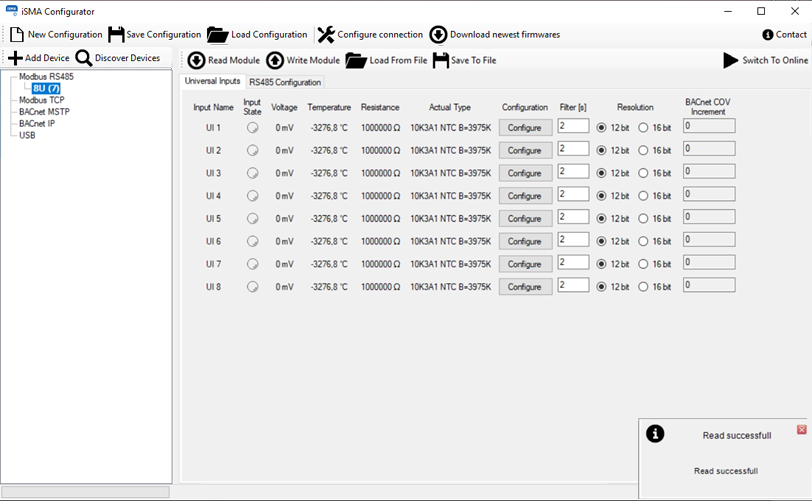Select the 8U (7) device node
The width and height of the screenshot is (812, 501).
46,89
